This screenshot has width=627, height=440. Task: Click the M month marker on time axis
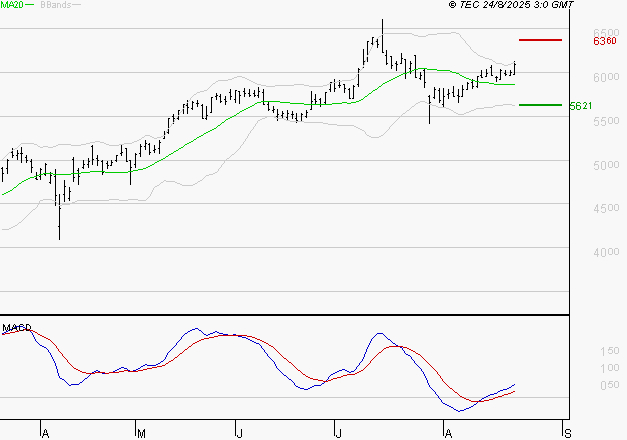pyautogui.click(x=141, y=434)
